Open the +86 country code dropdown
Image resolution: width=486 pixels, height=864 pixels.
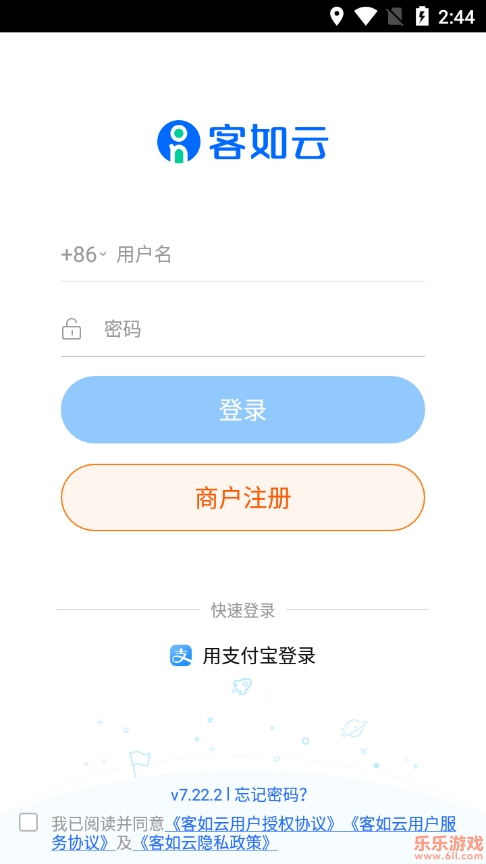83,255
